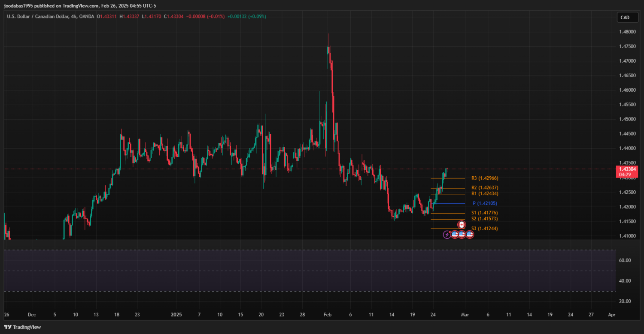Click the R1 (1.42434) pivot level label
This screenshot has height=334, width=644.
[484, 194]
